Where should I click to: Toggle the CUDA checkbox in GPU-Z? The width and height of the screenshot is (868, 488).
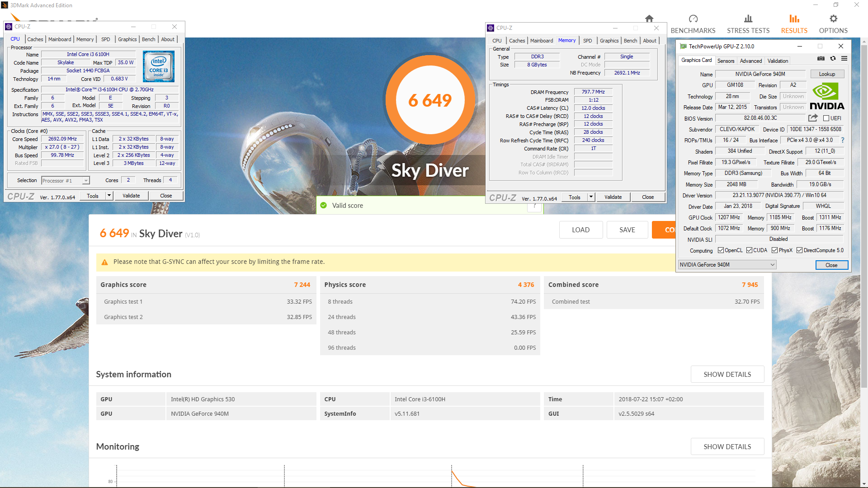pos(749,250)
